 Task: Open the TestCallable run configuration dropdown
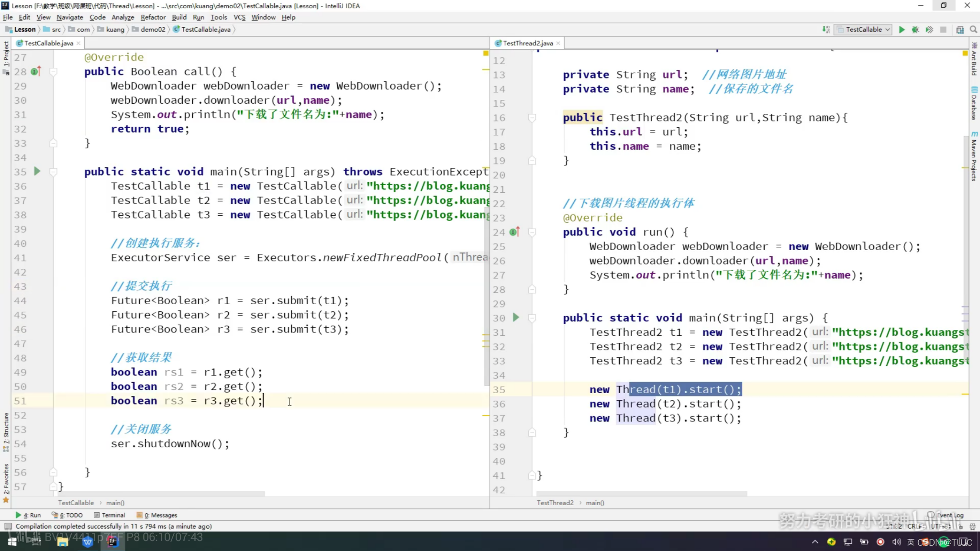863,30
